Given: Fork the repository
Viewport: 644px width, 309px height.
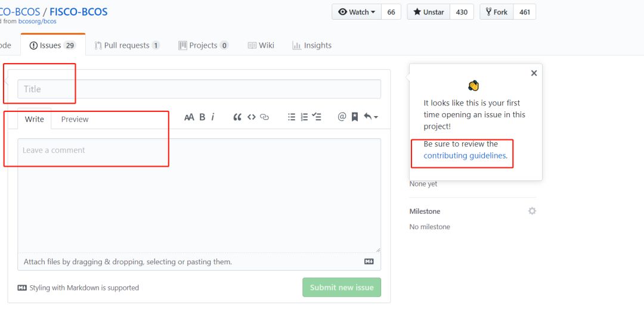Looking at the screenshot, I should click(x=497, y=12).
